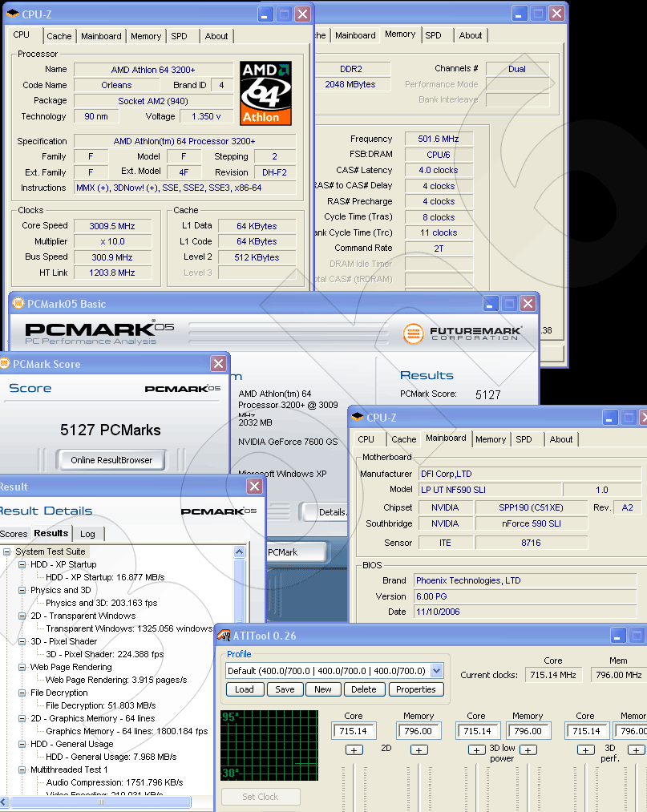The image size is (647, 812).
Task: Collapse the Multithreaded Test 1 node
Action: pyautogui.click(x=22, y=770)
